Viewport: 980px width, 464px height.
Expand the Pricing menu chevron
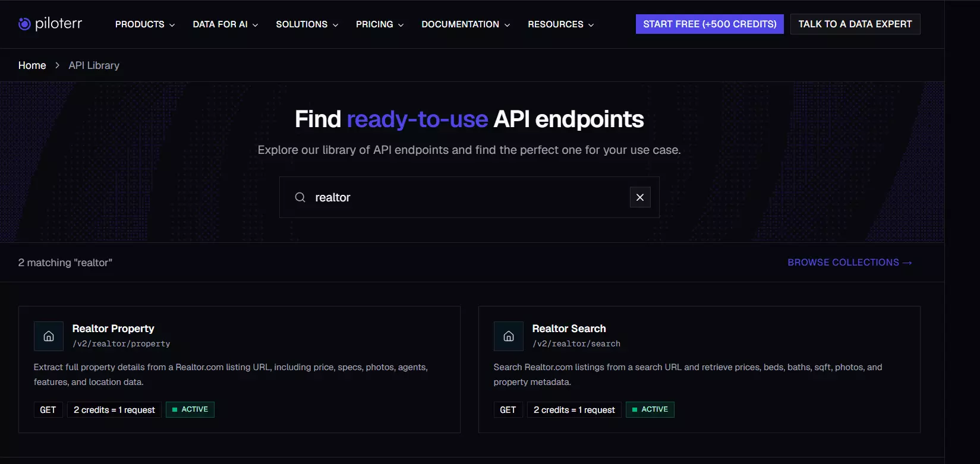pos(401,25)
